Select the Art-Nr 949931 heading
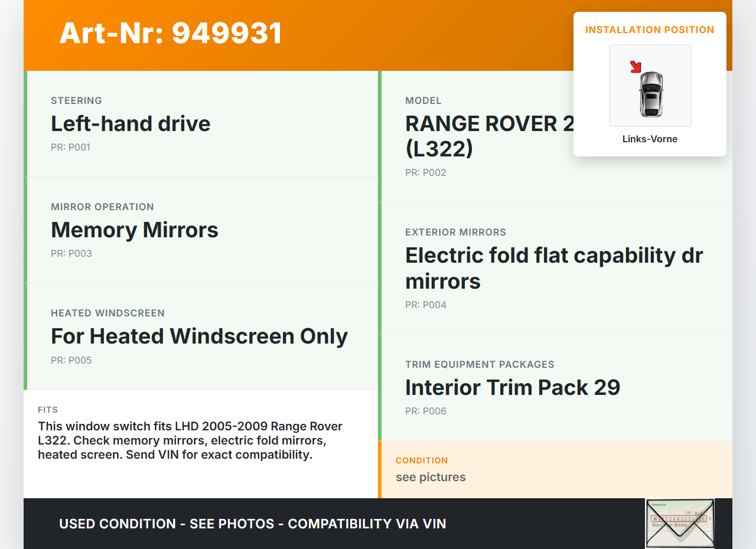 point(171,33)
